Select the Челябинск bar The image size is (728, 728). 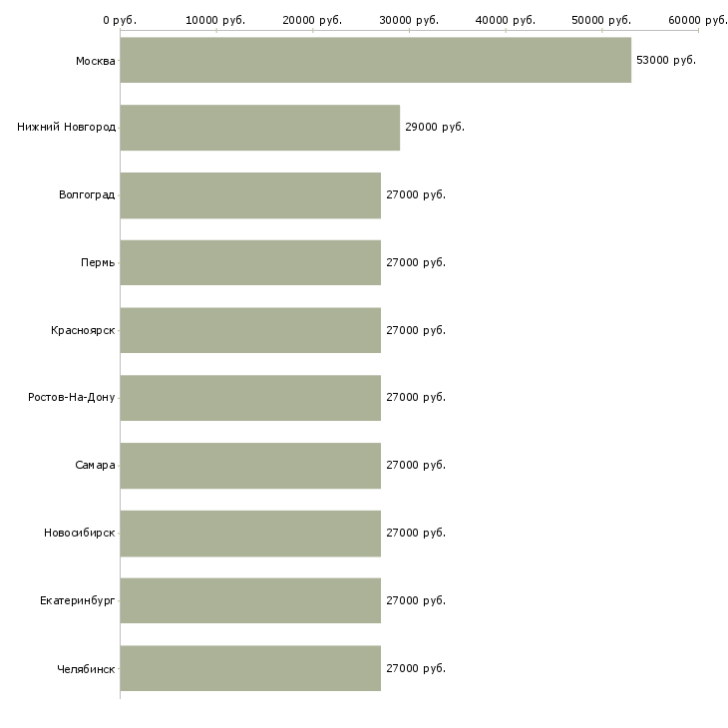[x=250, y=668]
